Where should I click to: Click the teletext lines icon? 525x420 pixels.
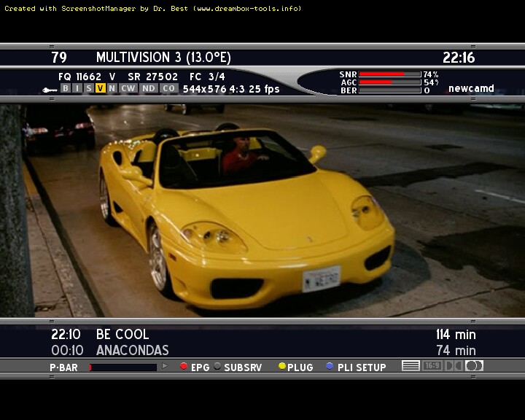(411, 366)
